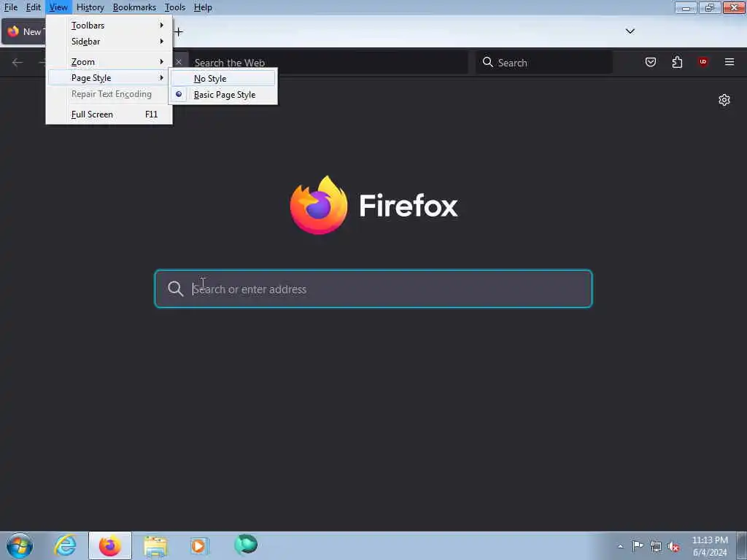Select the New Tab tab
Image resolution: width=747 pixels, height=560 pixels.
[x=24, y=32]
